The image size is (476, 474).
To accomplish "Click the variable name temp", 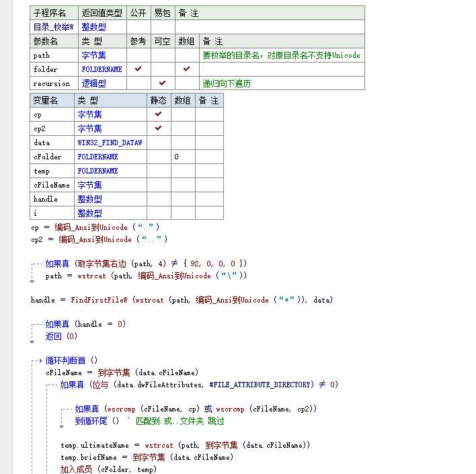I will [41, 171].
